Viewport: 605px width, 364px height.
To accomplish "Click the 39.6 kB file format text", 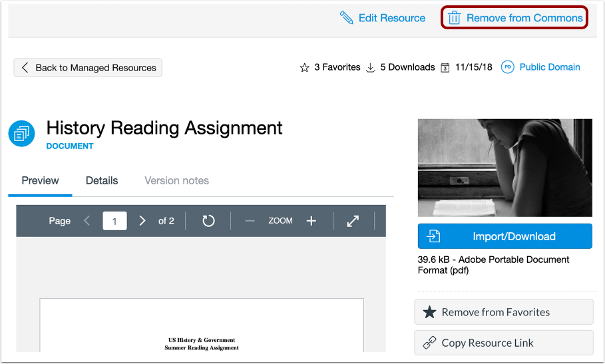I will pos(493,265).
